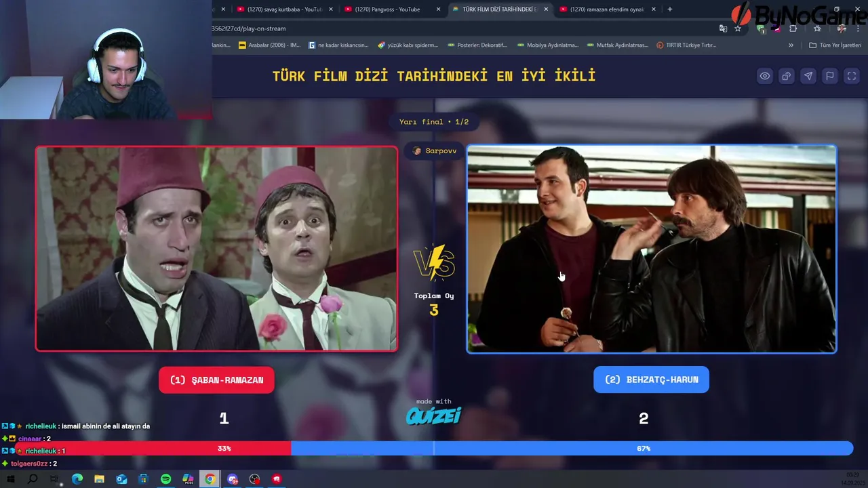The width and height of the screenshot is (868, 488).
Task: Open Posterler: Dekoratif bookmark
Action: point(477,45)
